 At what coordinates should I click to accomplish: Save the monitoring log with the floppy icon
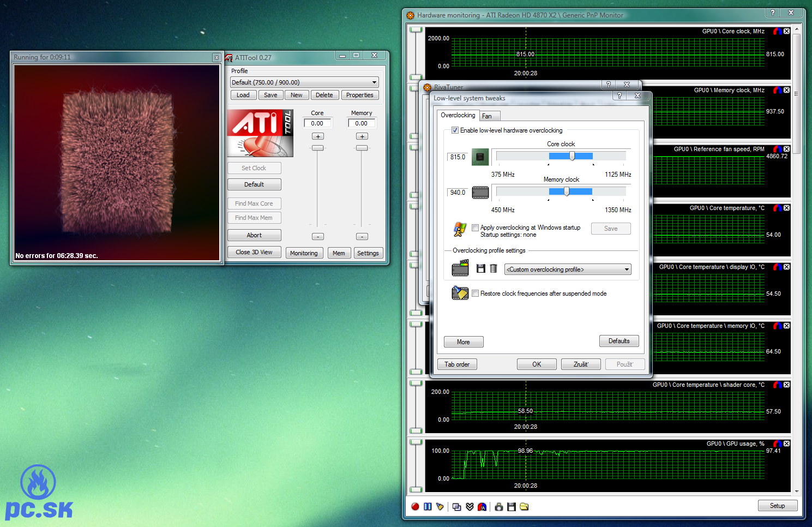pos(512,507)
